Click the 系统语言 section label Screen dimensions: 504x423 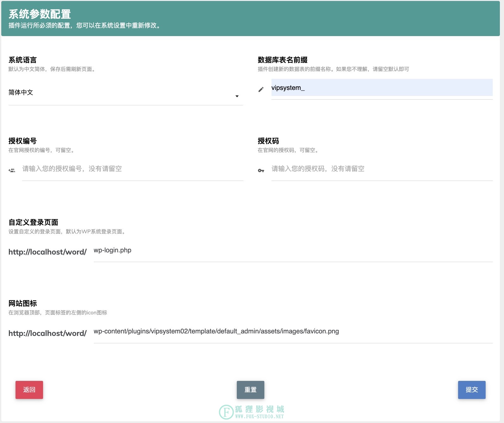(22, 60)
